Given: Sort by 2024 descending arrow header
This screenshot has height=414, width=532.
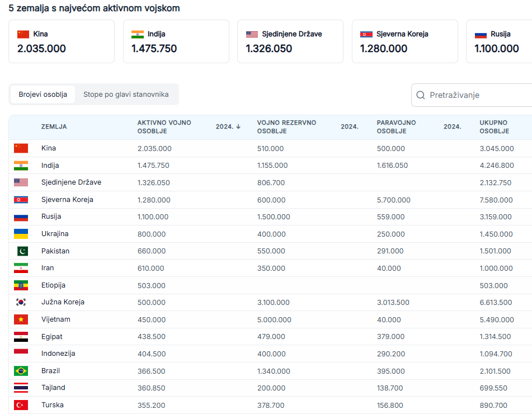Looking at the screenshot, I should click(x=228, y=127).
